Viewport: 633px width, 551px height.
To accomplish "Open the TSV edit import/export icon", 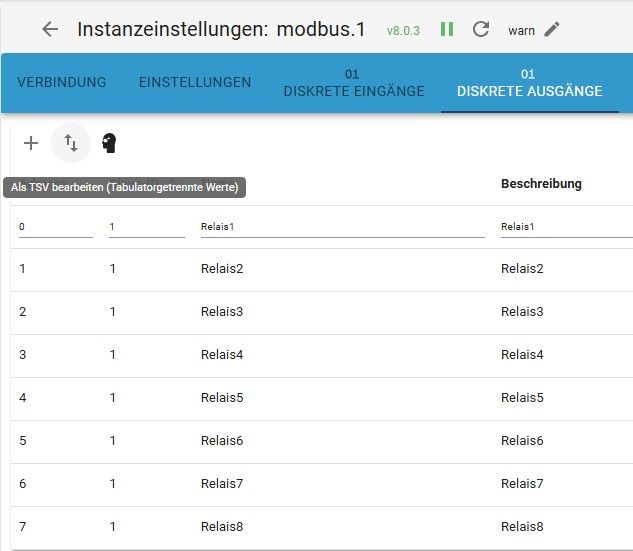I will coord(71,143).
